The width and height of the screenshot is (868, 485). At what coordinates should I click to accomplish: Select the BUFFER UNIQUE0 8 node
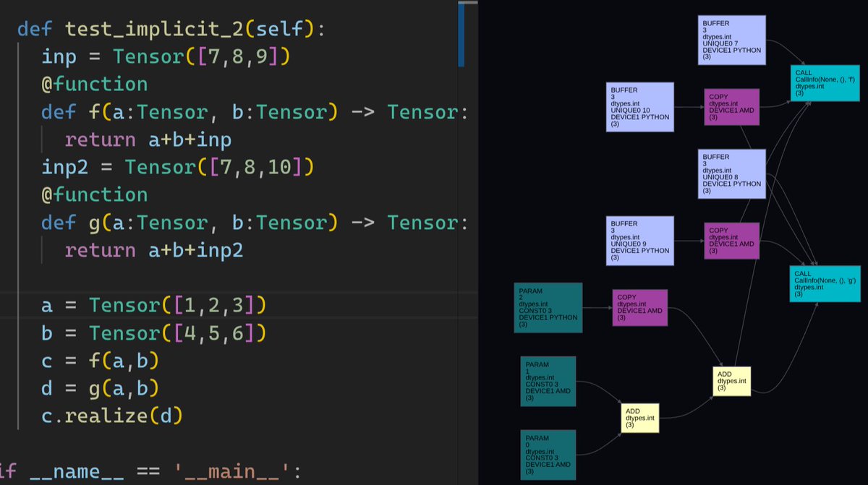[732, 174]
